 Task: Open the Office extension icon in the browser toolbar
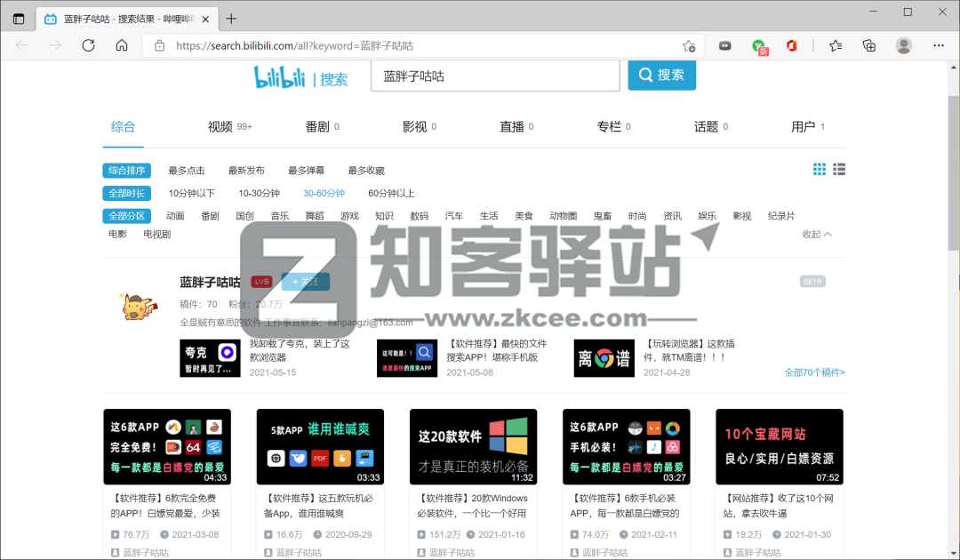tap(790, 45)
